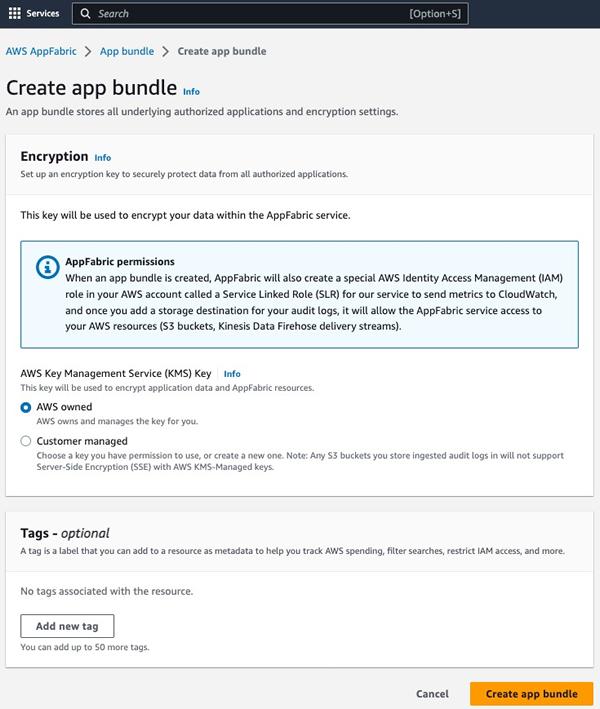Open the Services menu label
Screen dimensions: 600x709
pyautogui.click(x=42, y=14)
